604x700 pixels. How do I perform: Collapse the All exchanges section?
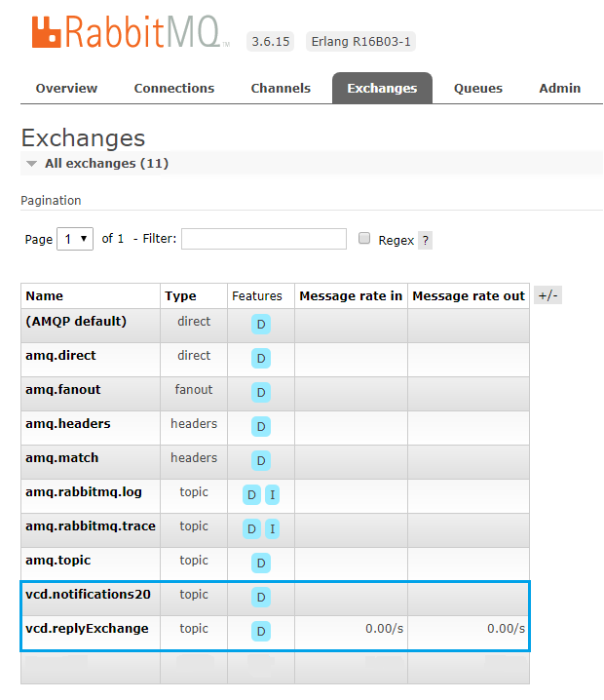(x=32, y=164)
